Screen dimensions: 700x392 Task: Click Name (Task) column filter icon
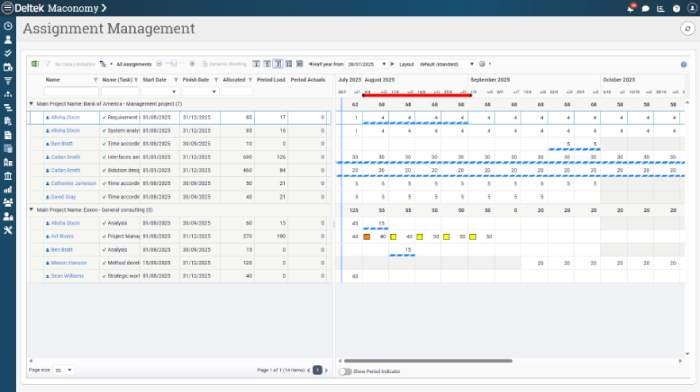pos(136,80)
